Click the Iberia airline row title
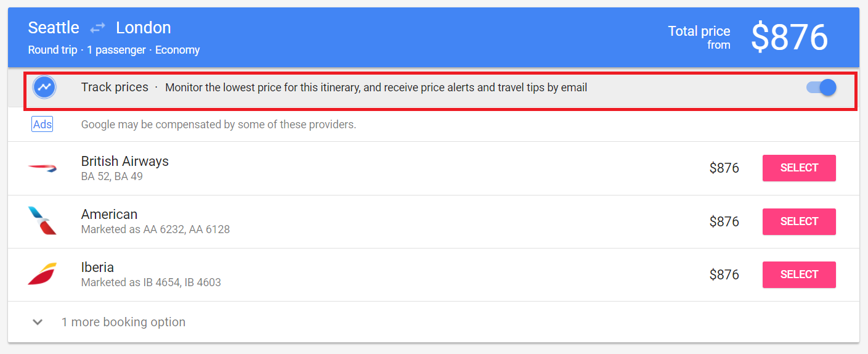The width and height of the screenshot is (868, 354). point(97,267)
